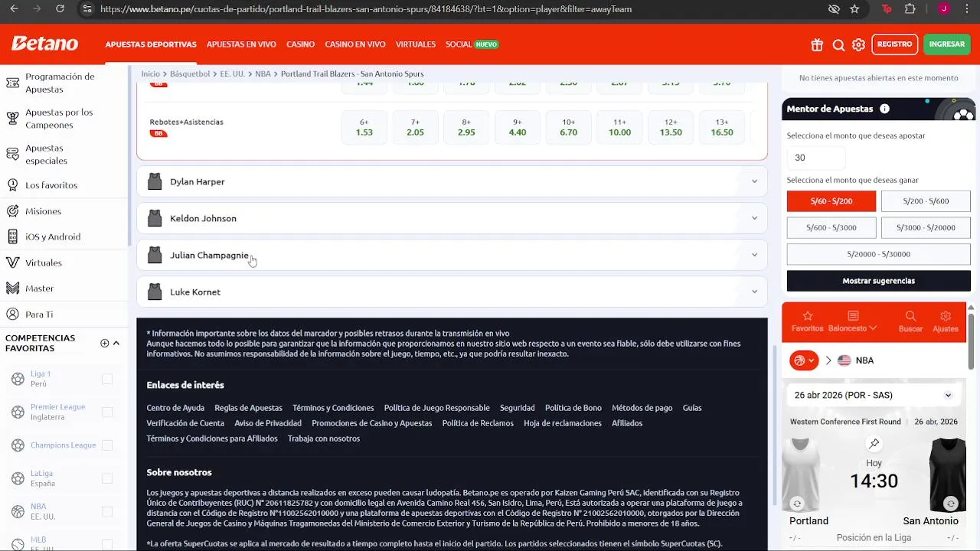This screenshot has width=980, height=551.
Task: Click the Ingresar button
Action: coord(947,44)
